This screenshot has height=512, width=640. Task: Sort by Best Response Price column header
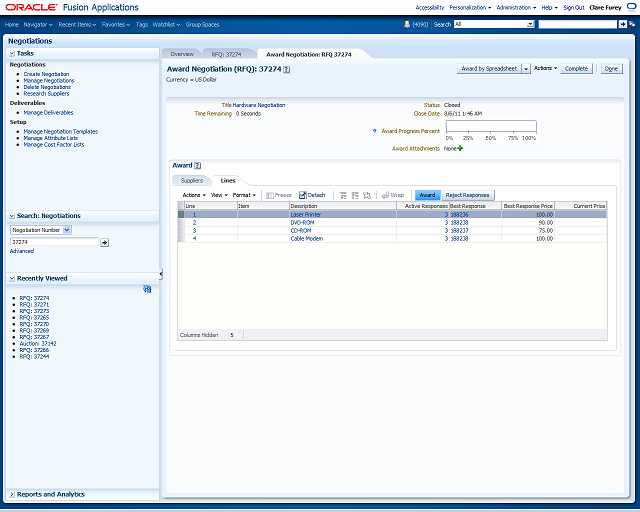[528, 206]
